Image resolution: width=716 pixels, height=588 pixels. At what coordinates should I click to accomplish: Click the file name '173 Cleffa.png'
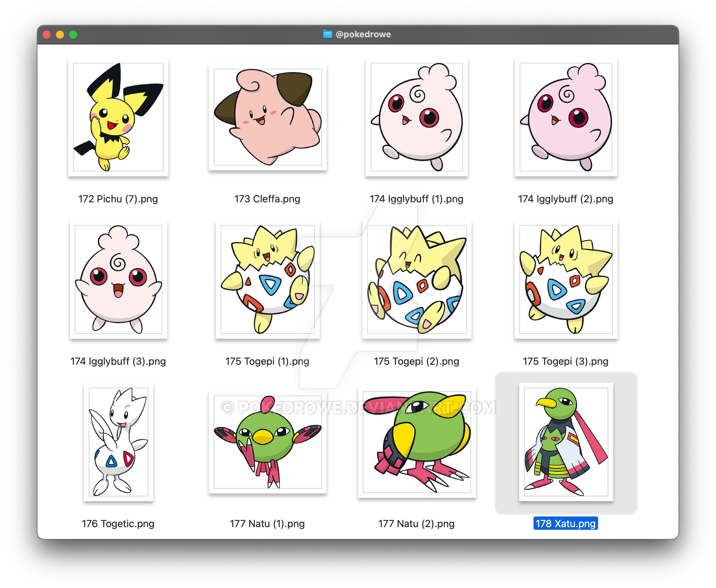(x=267, y=199)
